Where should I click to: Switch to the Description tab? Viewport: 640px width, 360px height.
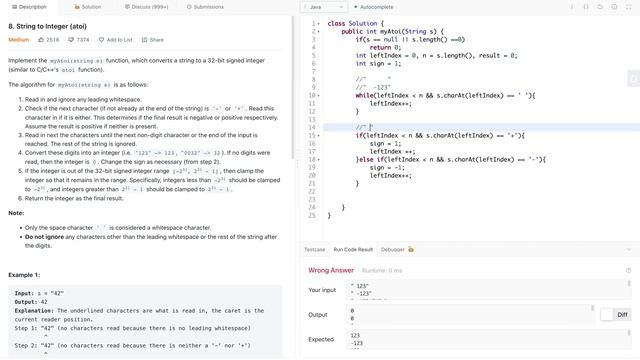click(x=29, y=7)
